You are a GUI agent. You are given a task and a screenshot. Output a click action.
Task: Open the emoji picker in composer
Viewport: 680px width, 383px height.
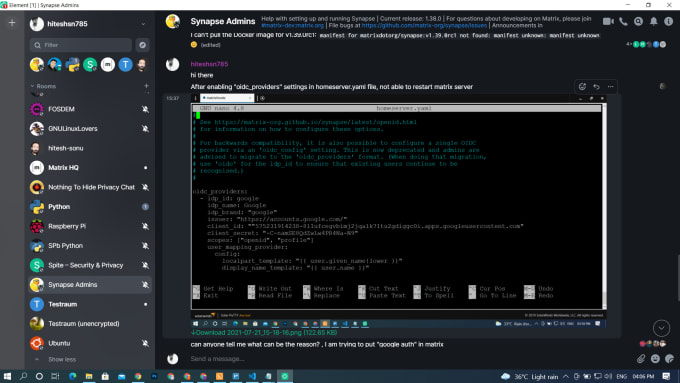click(x=655, y=359)
